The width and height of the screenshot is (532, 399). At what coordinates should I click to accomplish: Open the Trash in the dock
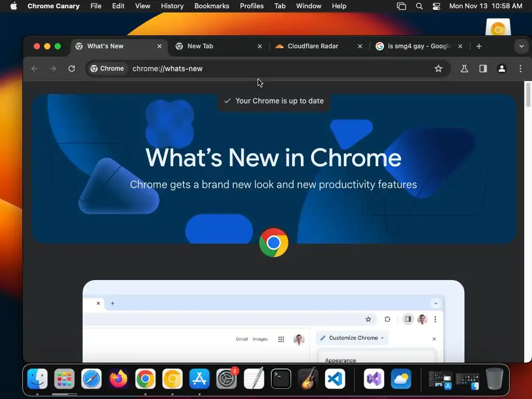tap(495, 379)
